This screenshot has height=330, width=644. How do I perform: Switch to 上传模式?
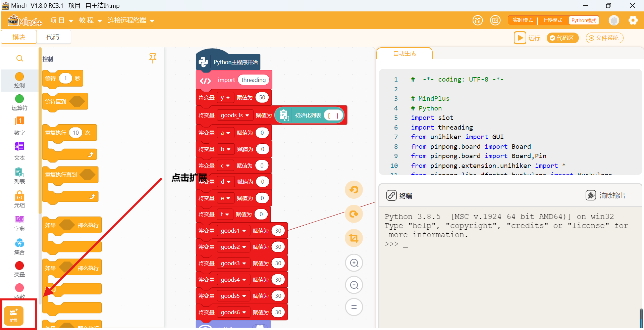click(x=552, y=20)
